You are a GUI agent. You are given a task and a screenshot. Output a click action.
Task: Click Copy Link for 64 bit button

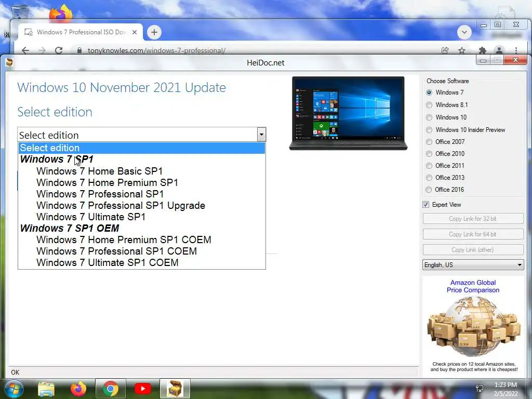point(473,234)
